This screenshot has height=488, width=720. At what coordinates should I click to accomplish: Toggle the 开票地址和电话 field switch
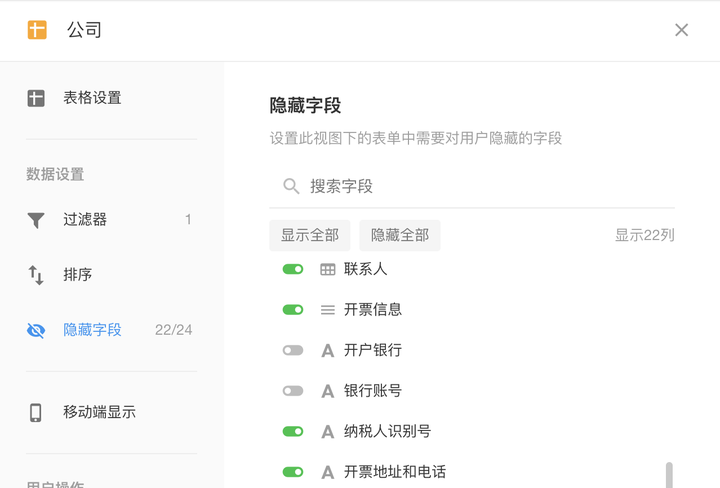coord(293,472)
